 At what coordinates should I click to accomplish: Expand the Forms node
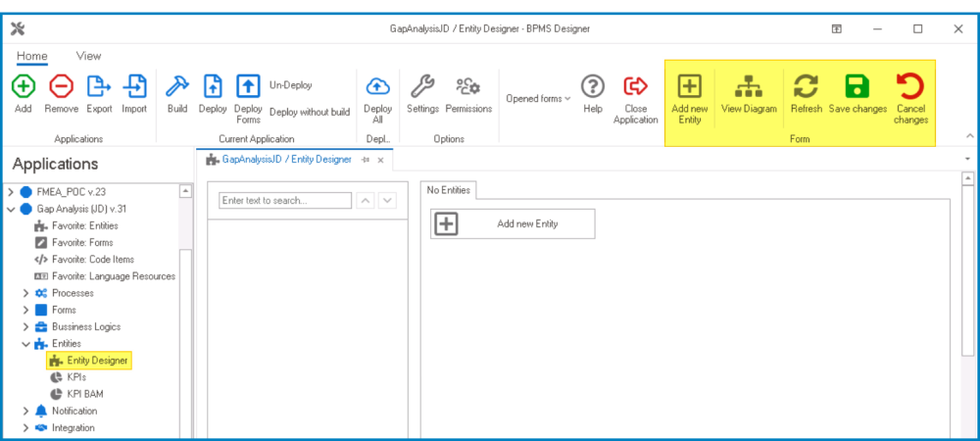tap(25, 310)
